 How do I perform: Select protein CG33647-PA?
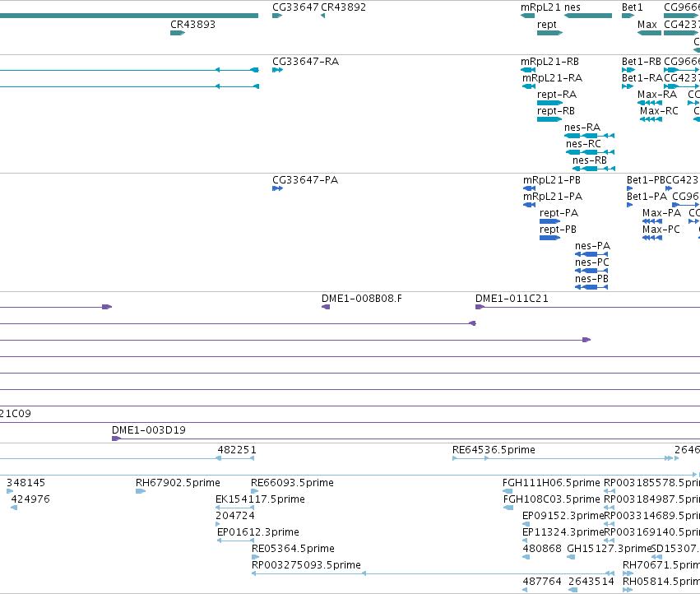(278, 188)
